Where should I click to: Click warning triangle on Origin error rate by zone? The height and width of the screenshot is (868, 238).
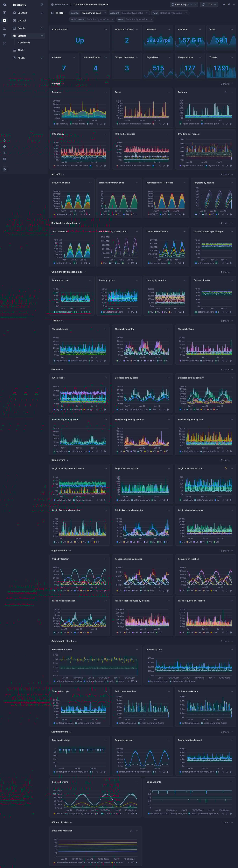click(226, 468)
